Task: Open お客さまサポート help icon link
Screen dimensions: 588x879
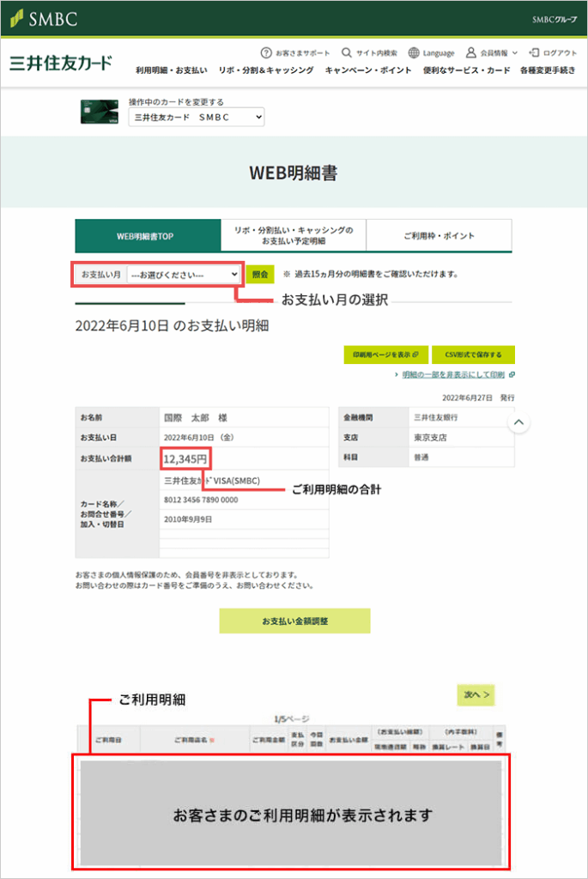Action: pyautogui.click(x=266, y=52)
